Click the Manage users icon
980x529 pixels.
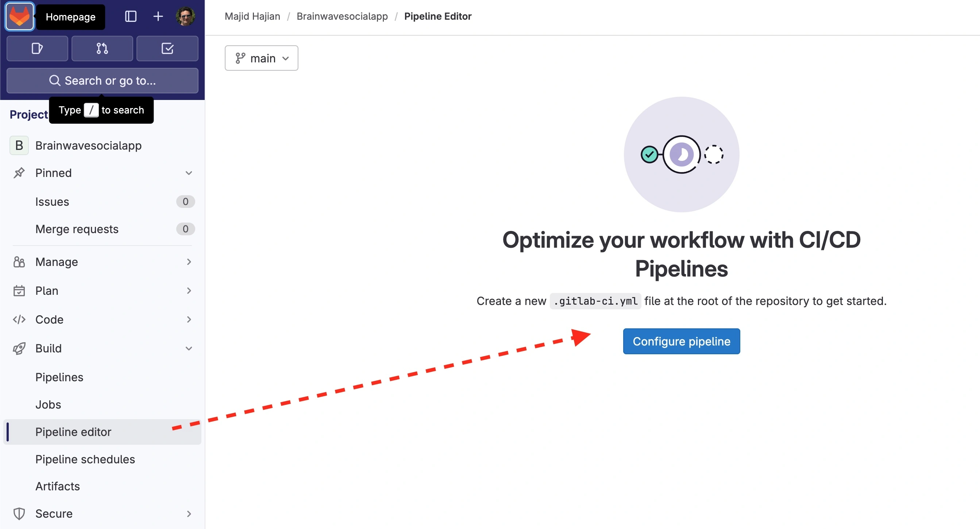(x=19, y=262)
